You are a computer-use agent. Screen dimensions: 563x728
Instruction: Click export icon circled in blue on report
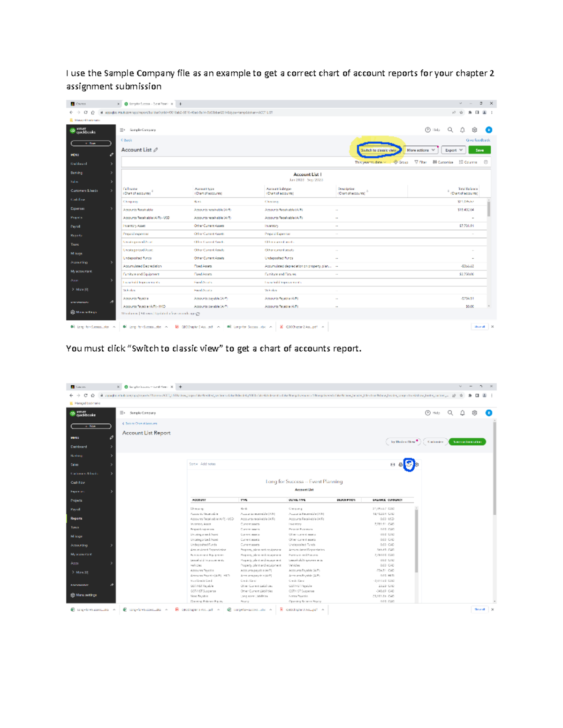pyautogui.click(x=409, y=465)
